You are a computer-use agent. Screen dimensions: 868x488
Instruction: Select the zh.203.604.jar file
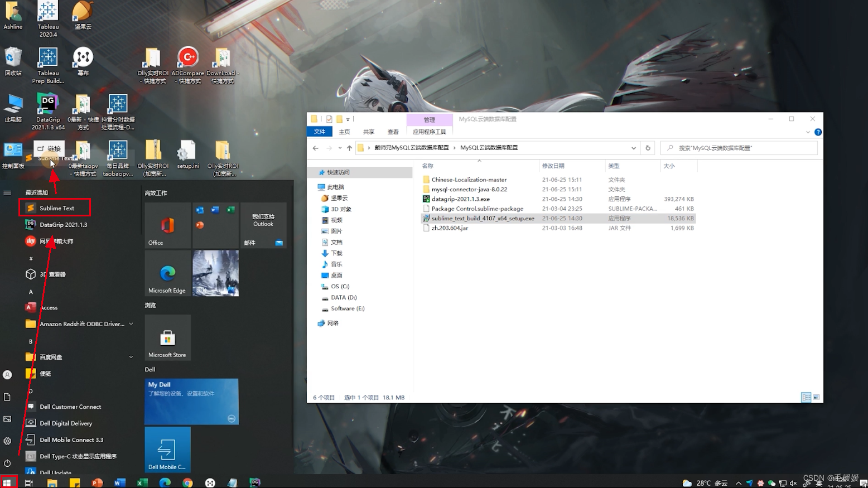450,228
